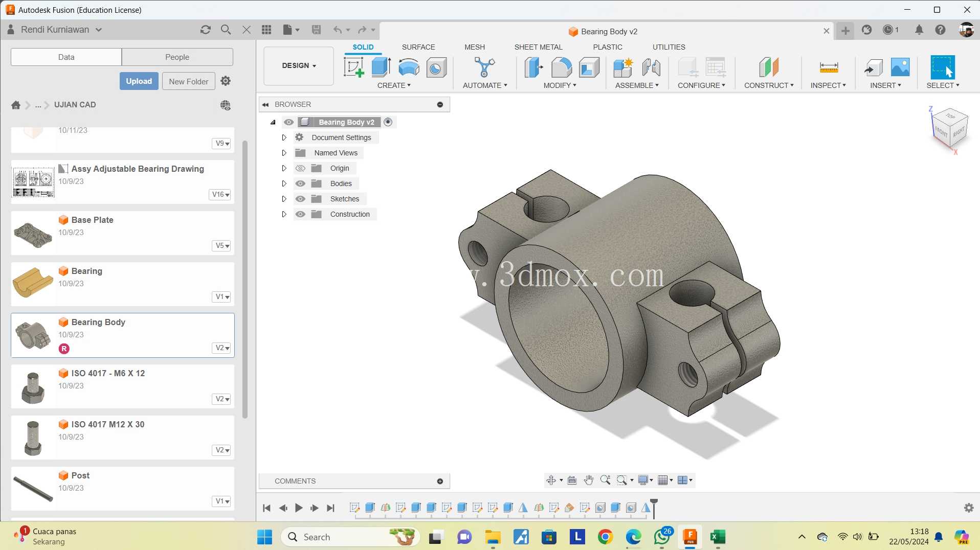Switch to the SHEET METAL tab
980x550 pixels.
[x=538, y=47]
